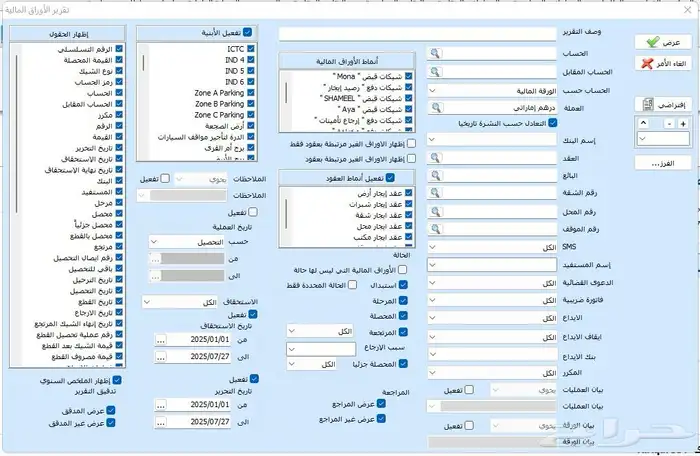Open date picker for تاريخ التحرير الى 2025/07/27

[x=161, y=422]
